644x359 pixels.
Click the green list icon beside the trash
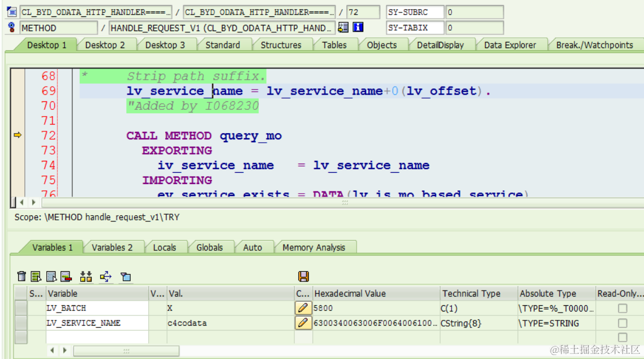tap(36, 276)
